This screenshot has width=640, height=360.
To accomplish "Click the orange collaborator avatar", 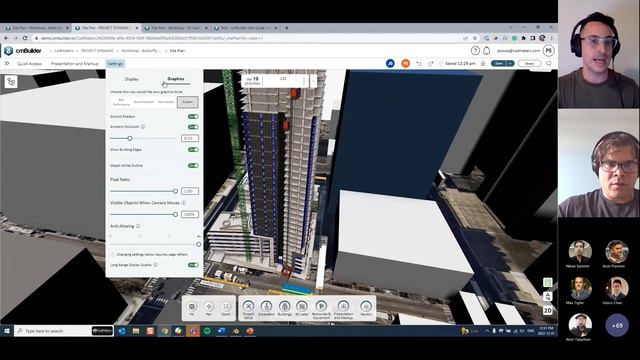I will pos(405,63).
